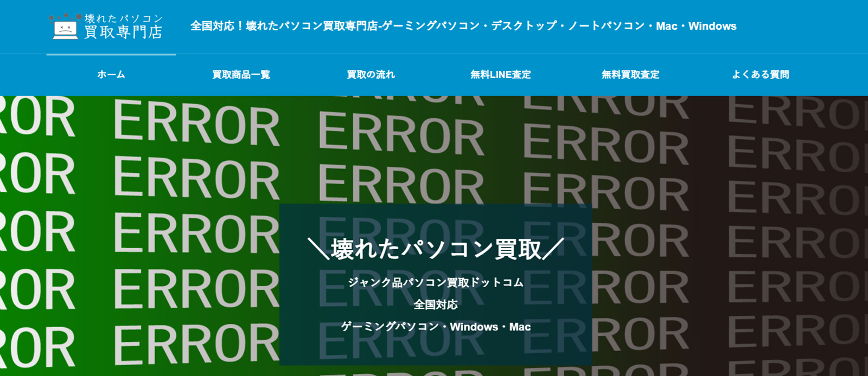
Task: Click the left backslash decoration before heading
Action: 318,249
